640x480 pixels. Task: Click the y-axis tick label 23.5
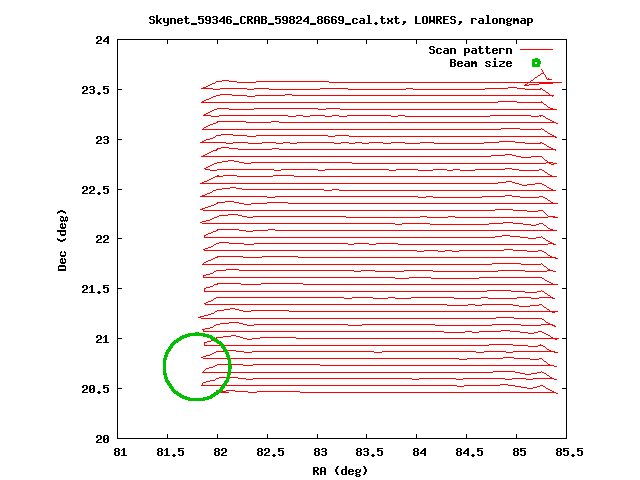pos(96,90)
